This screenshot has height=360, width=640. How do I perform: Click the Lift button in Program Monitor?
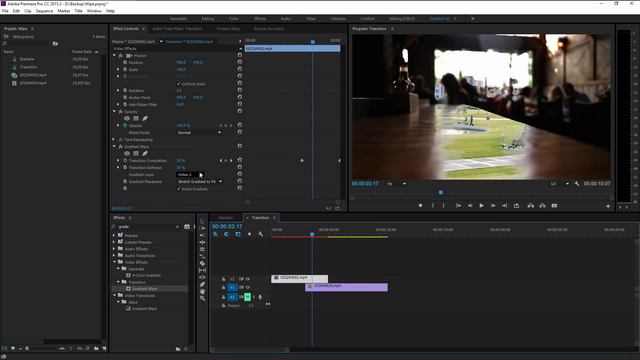coord(531,206)
